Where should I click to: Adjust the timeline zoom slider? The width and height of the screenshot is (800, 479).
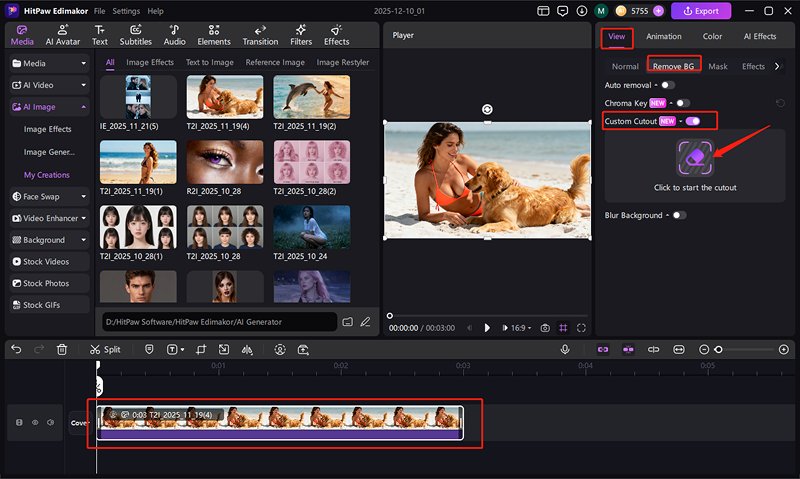pyautogui.click(x=719, y=349)
